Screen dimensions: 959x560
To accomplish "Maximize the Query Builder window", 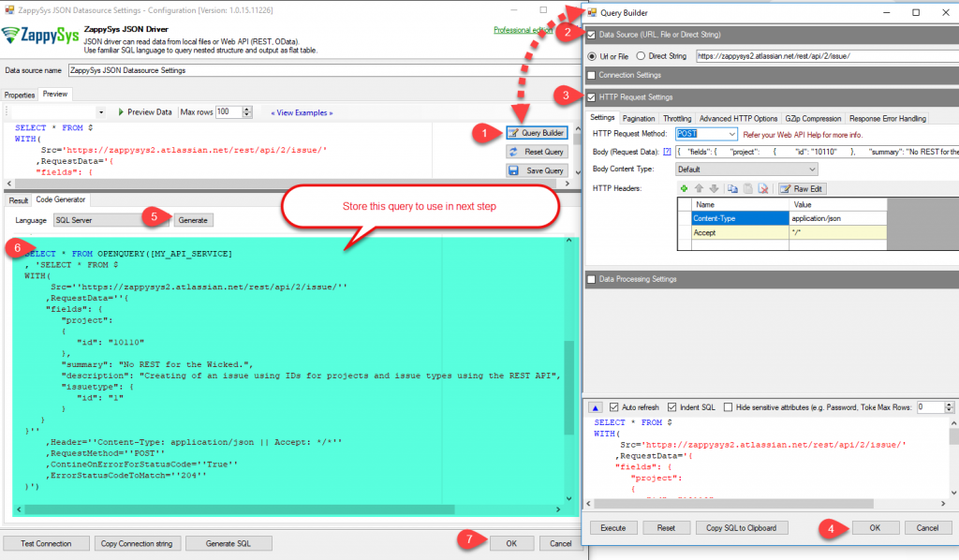I will [x=916, y=13].
